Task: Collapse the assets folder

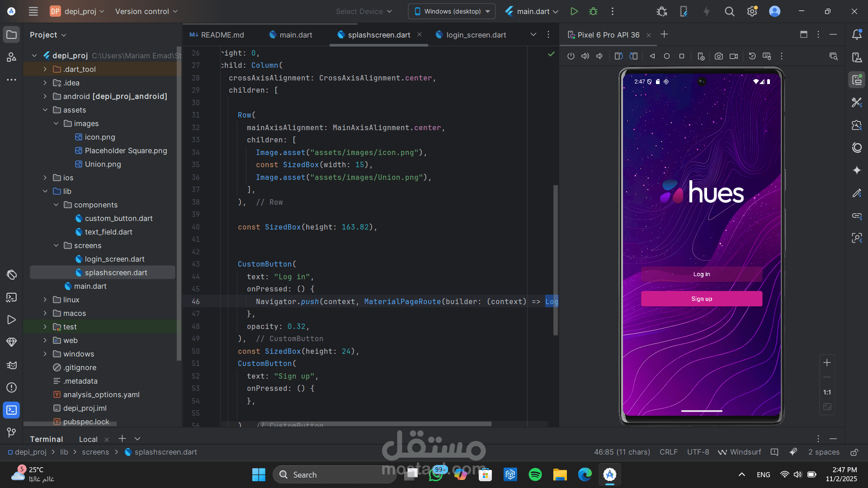Action: coord(45,110)
